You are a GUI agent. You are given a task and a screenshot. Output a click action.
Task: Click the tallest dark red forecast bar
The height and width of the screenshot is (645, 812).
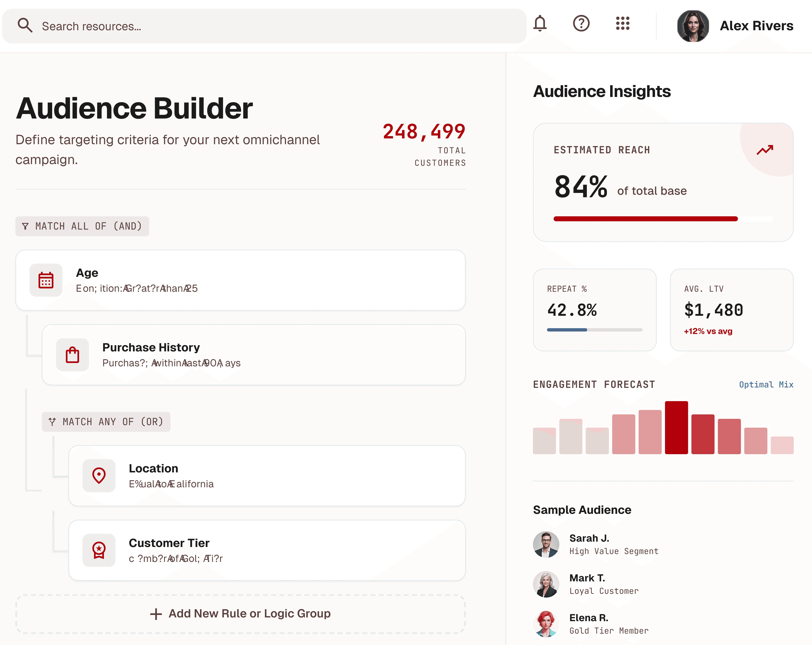(676, 427)
